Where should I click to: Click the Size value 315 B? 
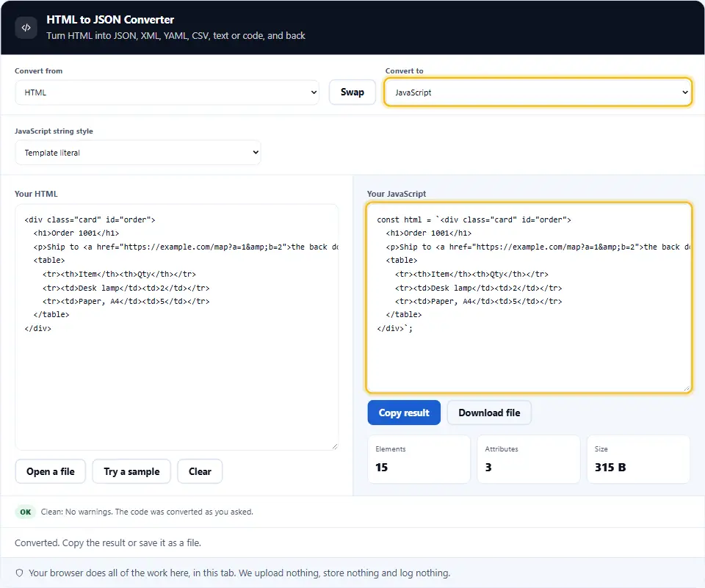click(x=610, y=468)
